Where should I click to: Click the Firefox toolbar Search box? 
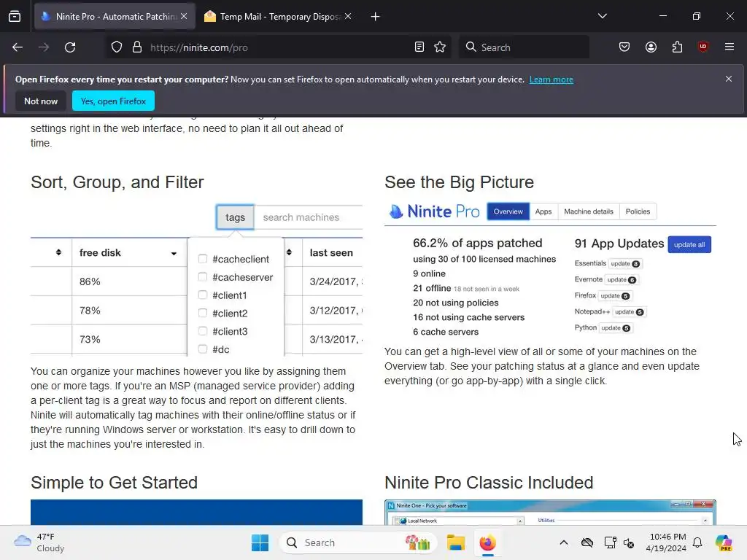[x=524, y=47]
